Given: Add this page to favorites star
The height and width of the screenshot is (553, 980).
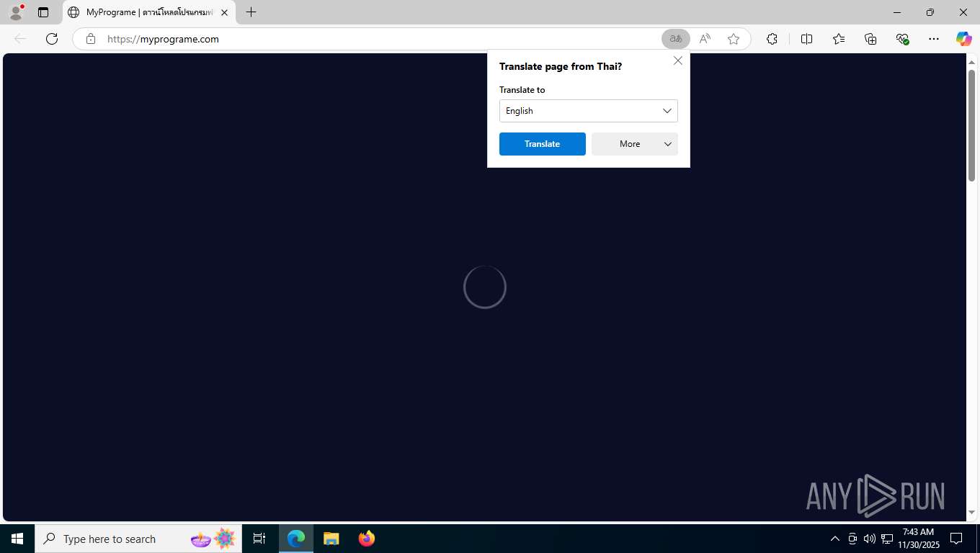Looking at the screenshot, I should [734, 39].
